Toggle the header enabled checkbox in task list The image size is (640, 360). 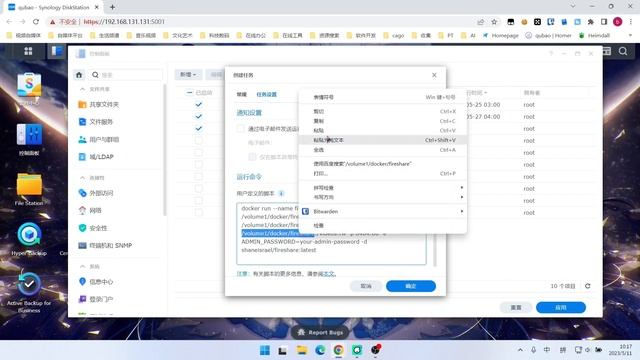pos(189,93)
